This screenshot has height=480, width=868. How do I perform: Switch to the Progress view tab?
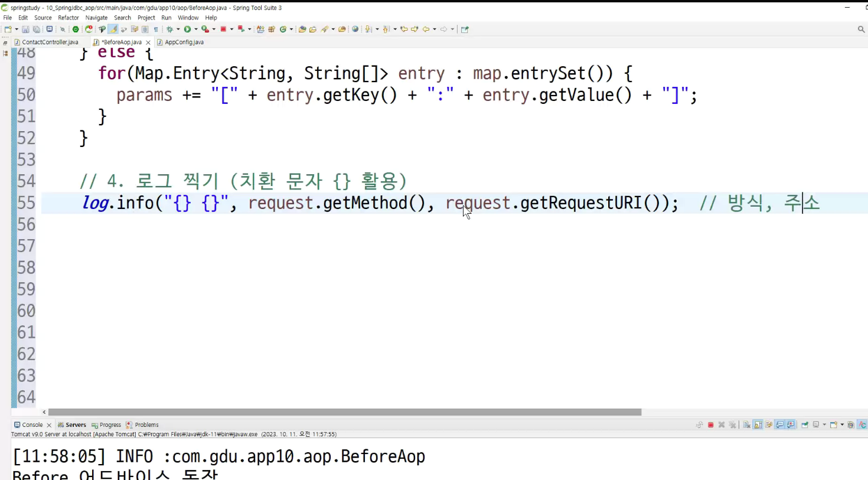click(x=106, y=425)
